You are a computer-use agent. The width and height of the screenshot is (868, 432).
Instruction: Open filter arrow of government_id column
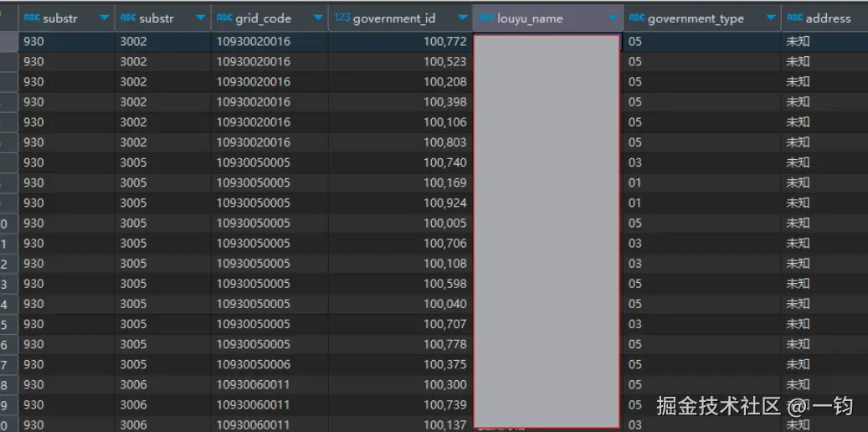(463, 18)
